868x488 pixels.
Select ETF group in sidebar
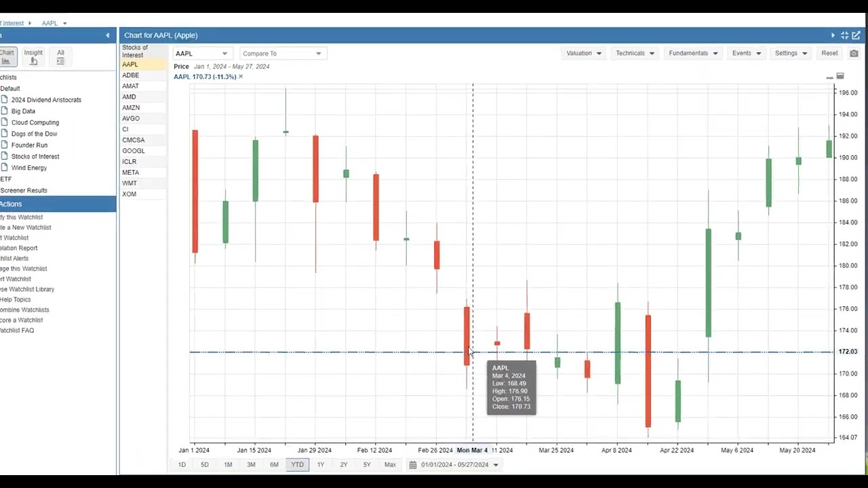5,179
